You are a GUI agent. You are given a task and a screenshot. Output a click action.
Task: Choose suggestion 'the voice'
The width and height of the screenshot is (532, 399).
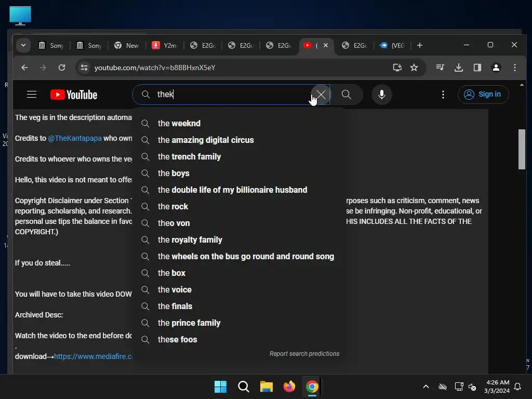239,289
